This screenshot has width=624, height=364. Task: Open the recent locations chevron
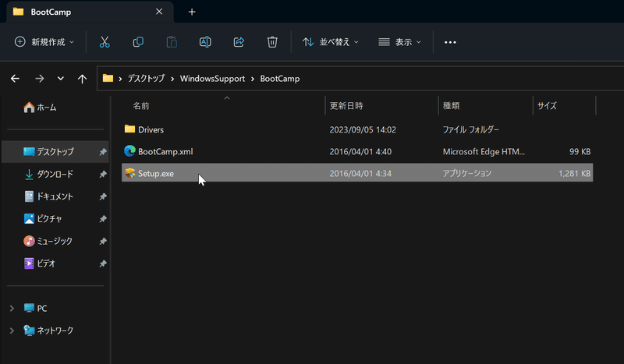coord(61,79)
